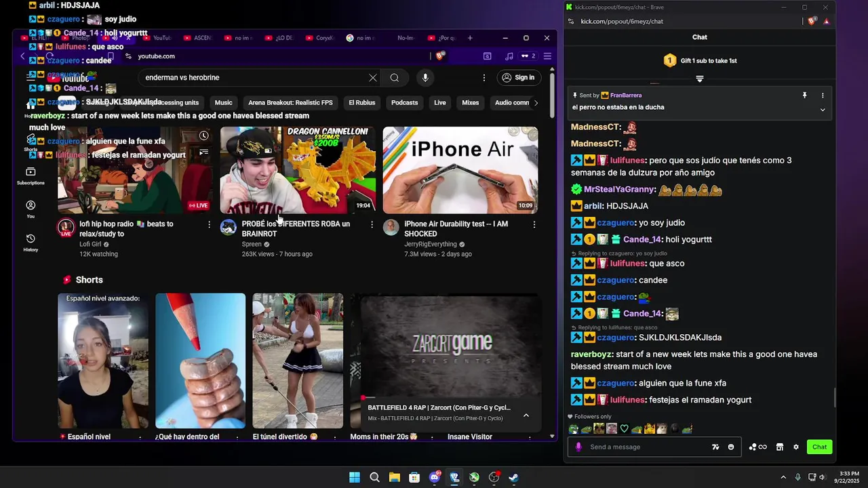Select Arena Breakout: Realistic FPS chip

(290, 102)
